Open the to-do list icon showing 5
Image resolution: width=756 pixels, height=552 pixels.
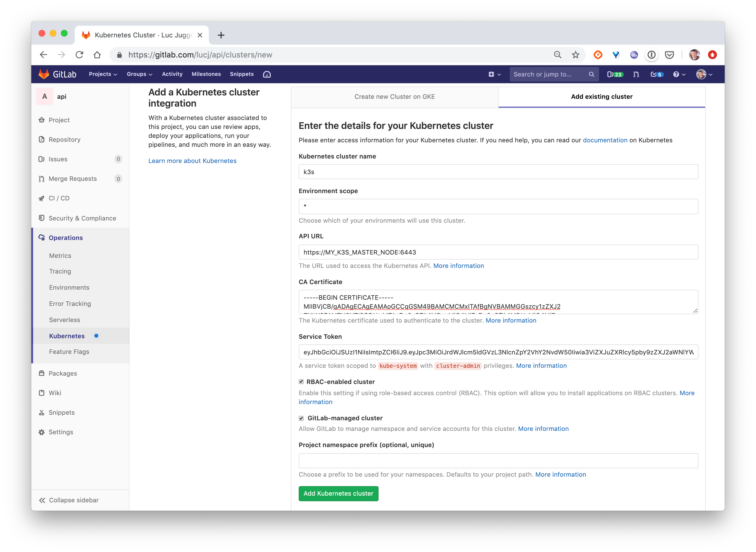coord(656,74)
